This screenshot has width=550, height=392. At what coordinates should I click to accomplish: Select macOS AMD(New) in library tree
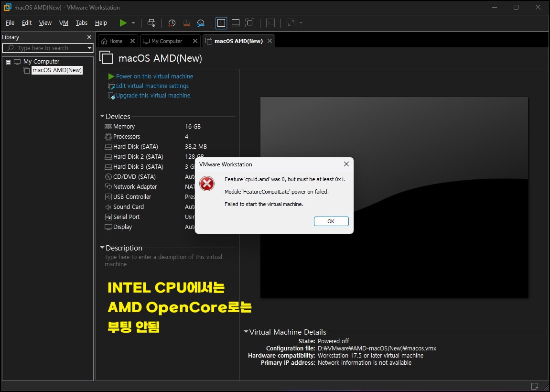tap(57, 70)
